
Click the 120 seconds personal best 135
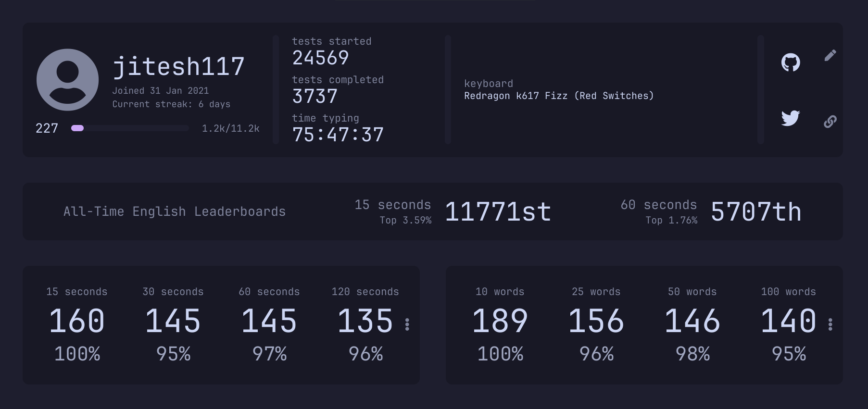point(365,321)
